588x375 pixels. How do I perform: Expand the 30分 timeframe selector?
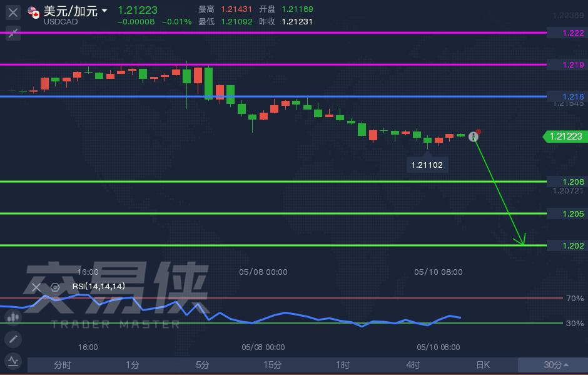coord(553,365)
